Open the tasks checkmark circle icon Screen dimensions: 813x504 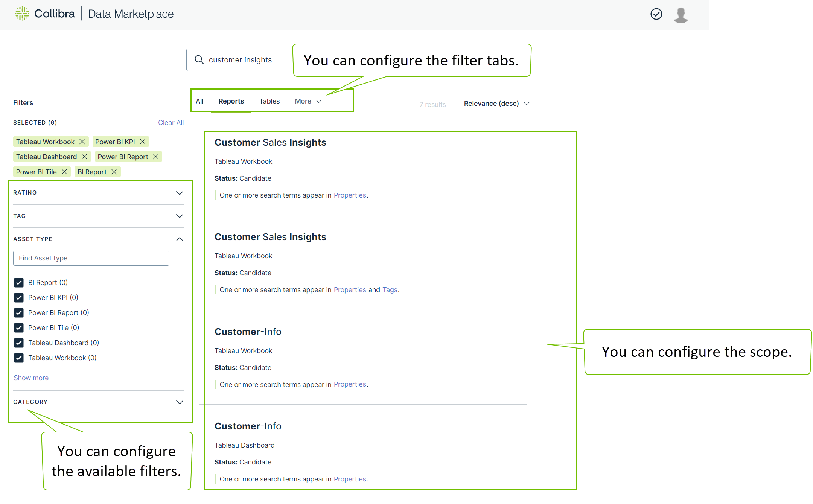656,14
